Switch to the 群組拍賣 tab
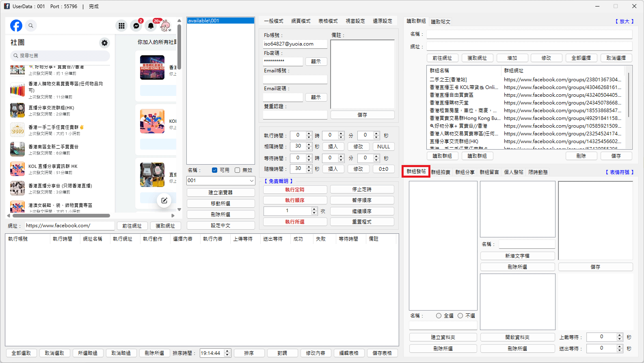The image size is (644, 363). [x=441, y=172]
